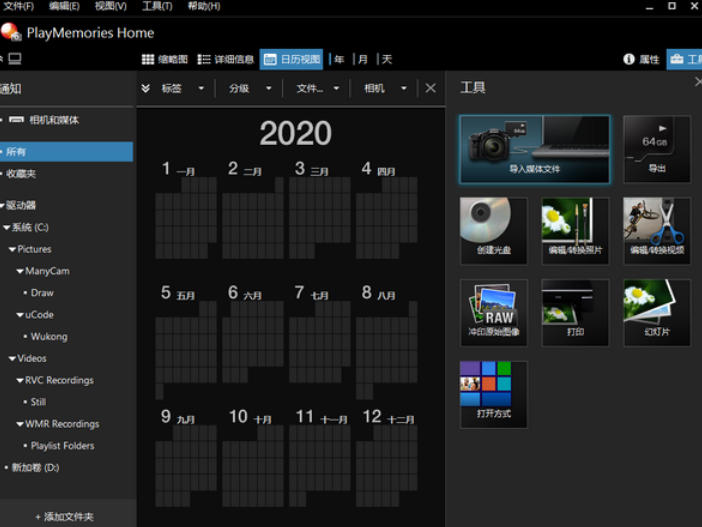Screen dimensions: 702x527
Task: Switch to Detailed Info (详细信息) view
Action: (x=225, y=59)
